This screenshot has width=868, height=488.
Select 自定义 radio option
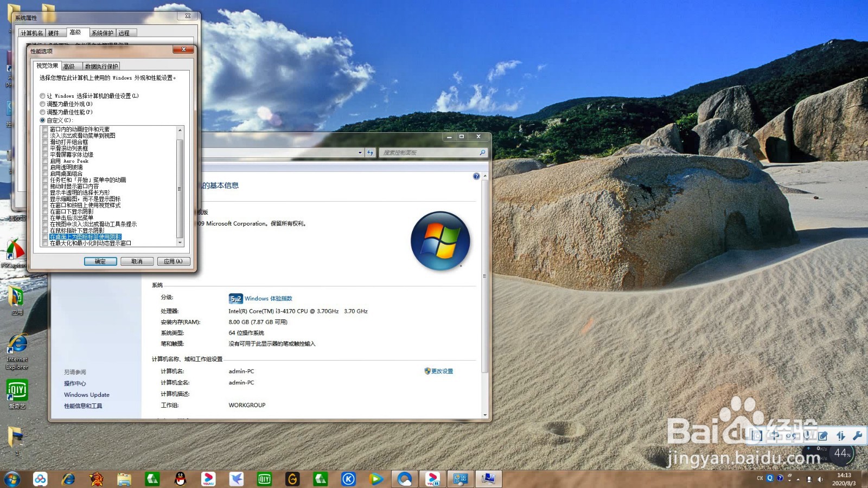tap(42, 120)
